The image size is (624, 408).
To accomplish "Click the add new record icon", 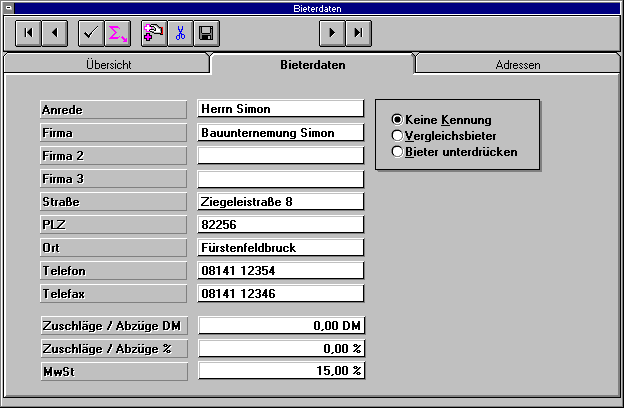I will 154,33.
